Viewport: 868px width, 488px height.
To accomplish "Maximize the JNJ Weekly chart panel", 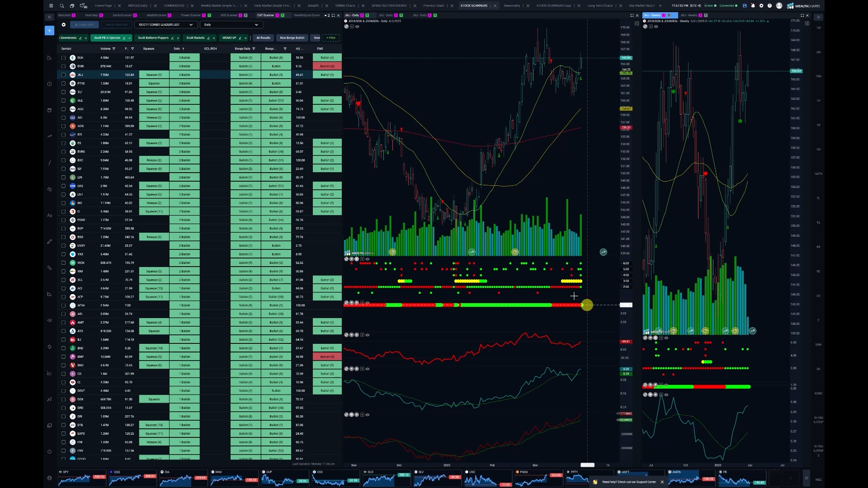I will (x=802, y=15).
